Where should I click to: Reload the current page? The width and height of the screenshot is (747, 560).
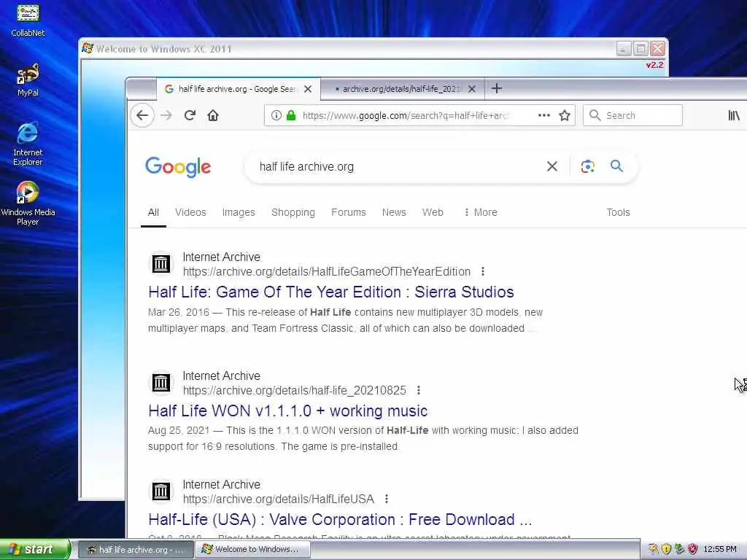point(190,115)
